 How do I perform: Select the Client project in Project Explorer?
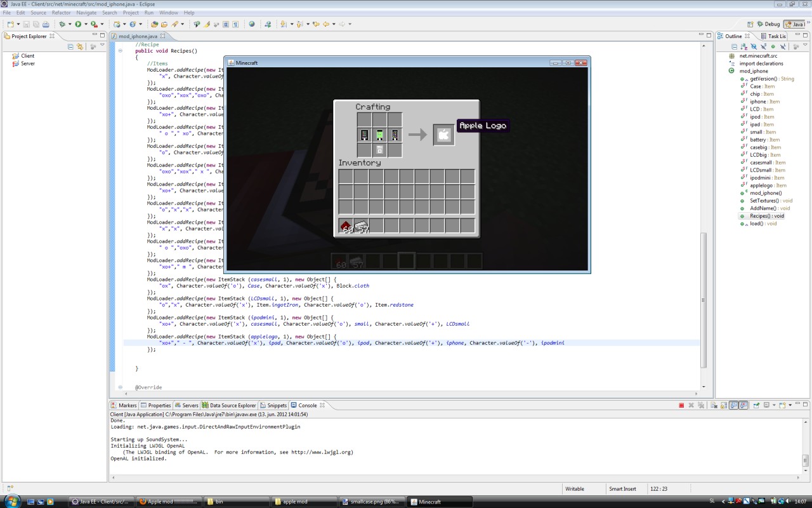(23, 56)
